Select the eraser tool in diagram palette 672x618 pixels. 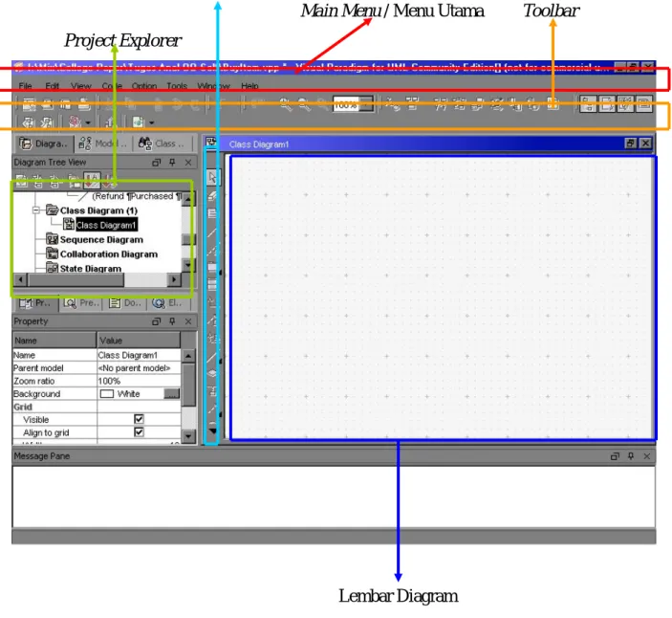(x=212, y=195)
